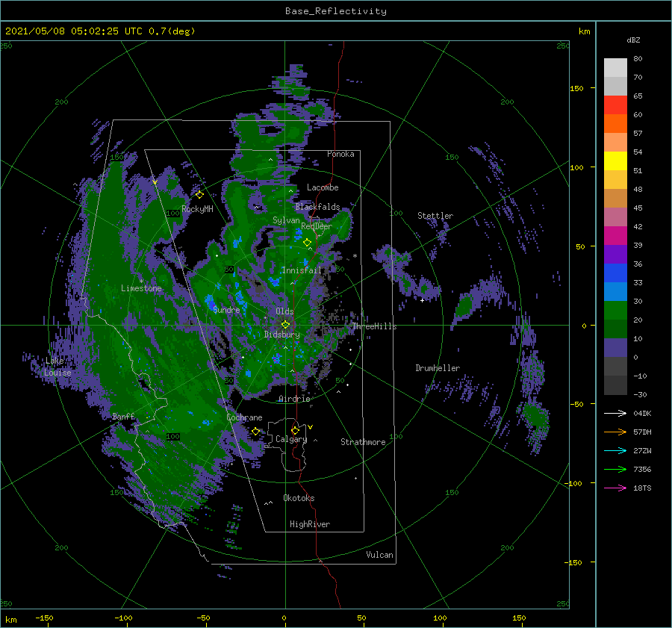The image size is (672, 628).
Task: Click the Sundre city label
Action: click(x=226, y=310)
